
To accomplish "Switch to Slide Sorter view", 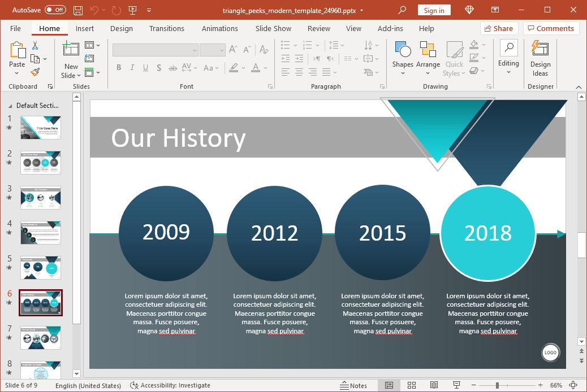I will pyautogui.click(x=411, y=385).
